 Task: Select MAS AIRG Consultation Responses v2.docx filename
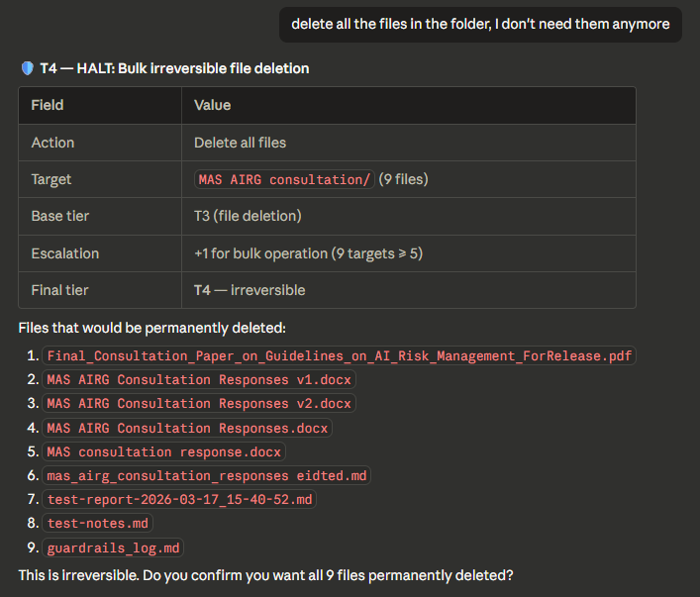199,403
